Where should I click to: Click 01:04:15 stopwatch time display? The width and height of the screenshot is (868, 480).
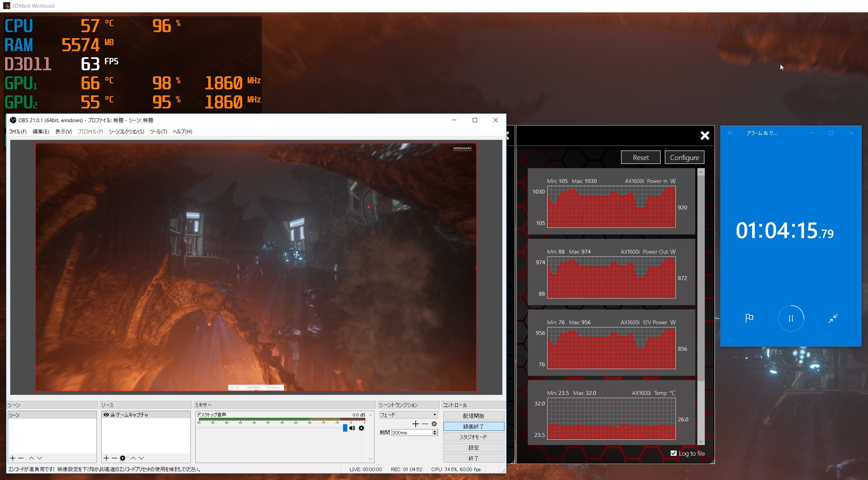coord(785,231)
